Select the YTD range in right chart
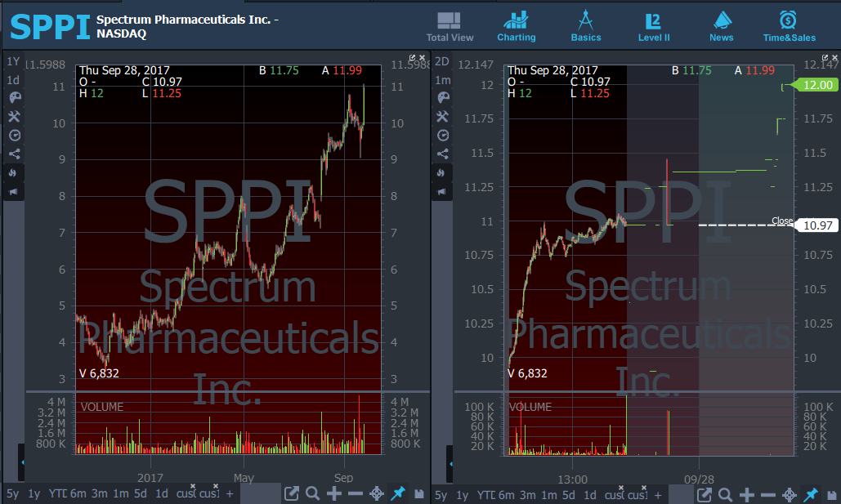 486,495
